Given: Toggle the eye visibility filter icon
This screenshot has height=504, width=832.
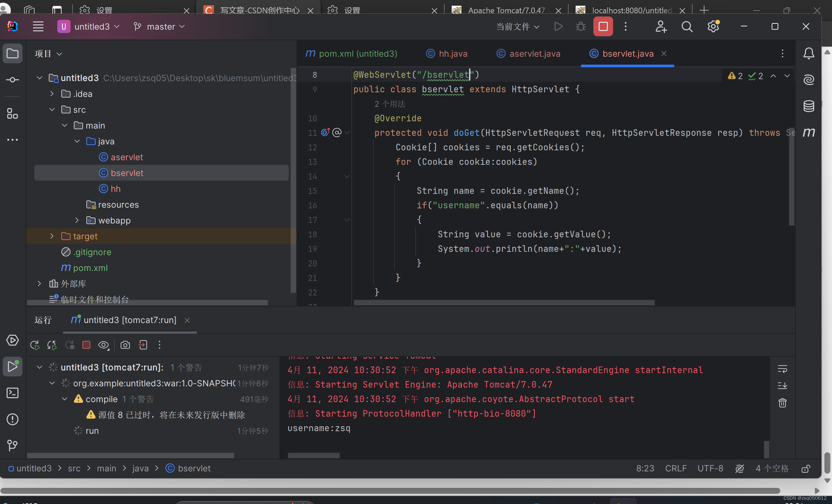Looking at the screenshot, I should (x=103, y=345).
